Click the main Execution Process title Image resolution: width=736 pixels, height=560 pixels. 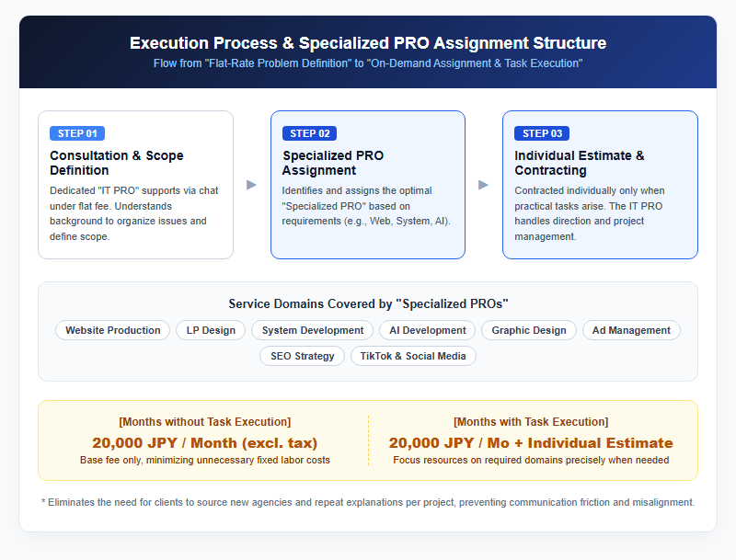368,43
